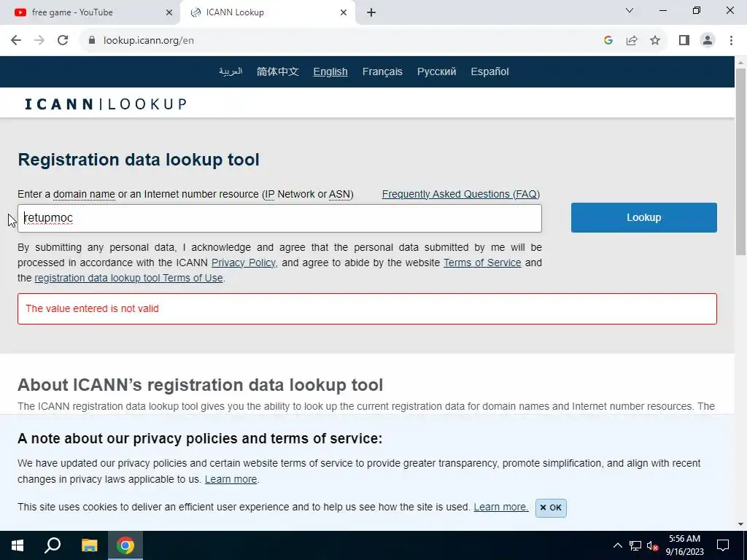
Task: Click the 'domain name' underlined term
Action: (x=84, y=194)
